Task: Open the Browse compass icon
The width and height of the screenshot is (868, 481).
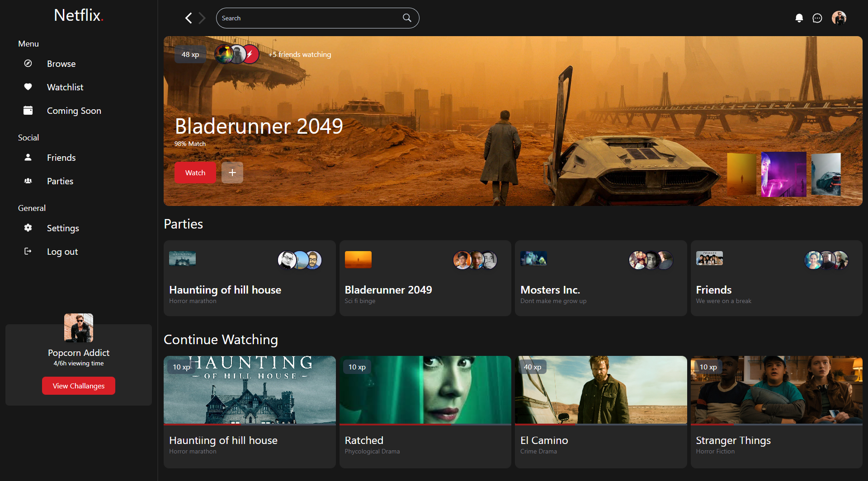Action: pyautogui.click(x=28, y=63)
